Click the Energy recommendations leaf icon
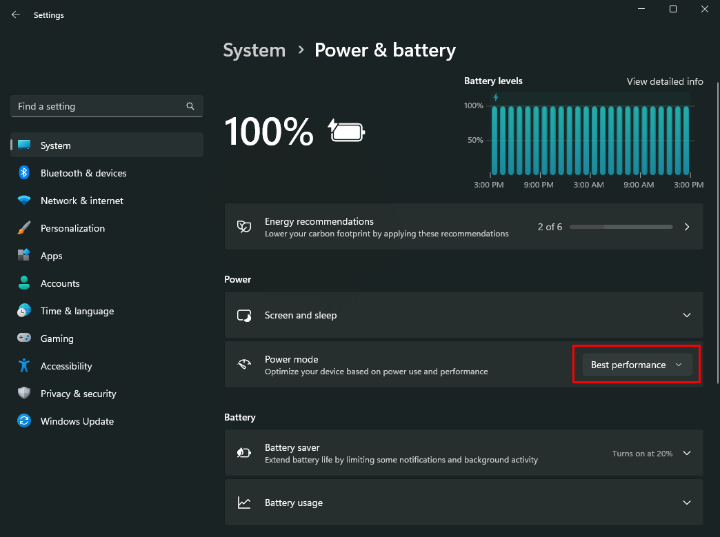The image size is (720, 537). (x=244, y=226)
